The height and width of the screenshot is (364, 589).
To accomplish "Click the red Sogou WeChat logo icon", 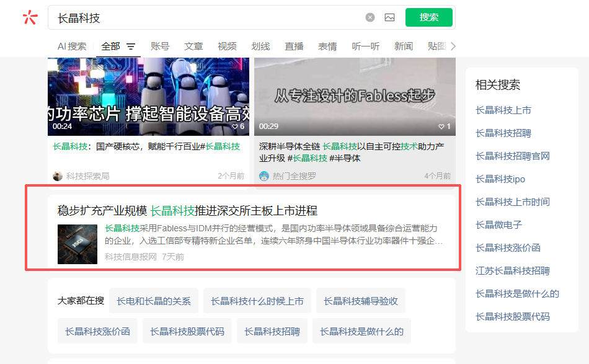I will click(30, 17).
